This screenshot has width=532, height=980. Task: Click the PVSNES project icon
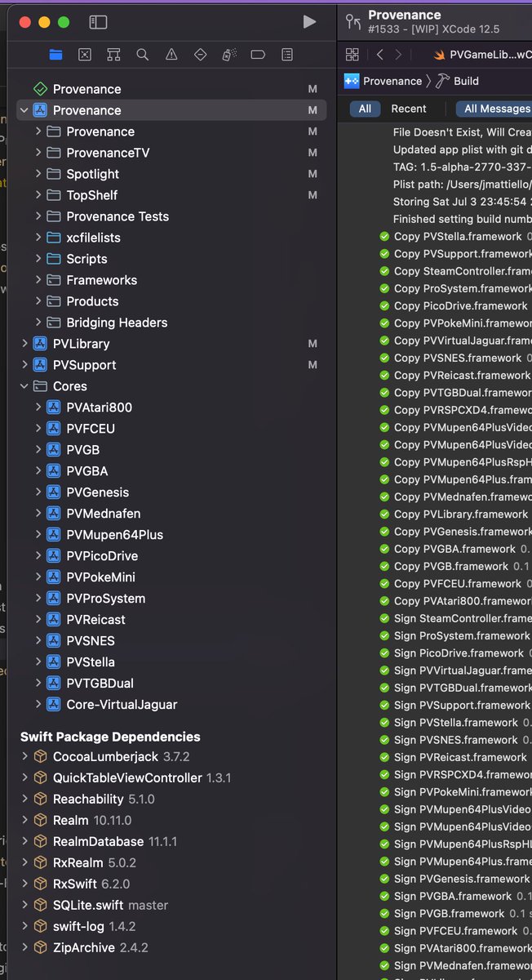coord(54,641)
